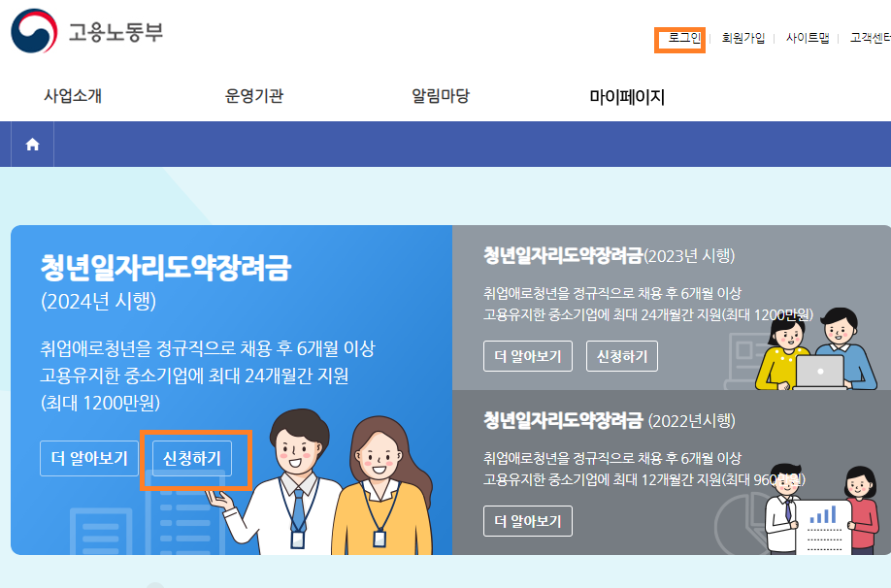Click the (최대 1200만원) text in 2024 banner
891x588 pixels.
click(x=101, y=403)
